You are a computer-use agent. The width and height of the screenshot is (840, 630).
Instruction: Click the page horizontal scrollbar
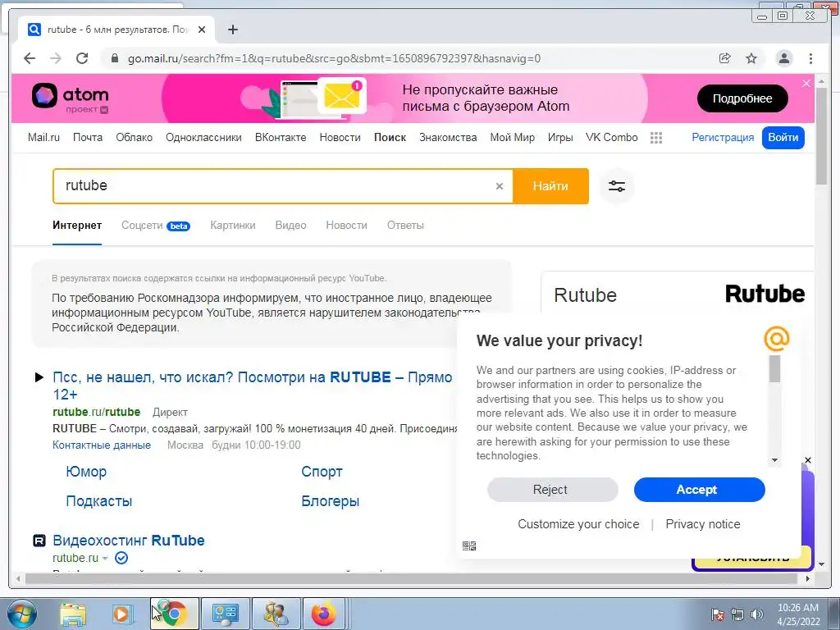pos(413,578)
